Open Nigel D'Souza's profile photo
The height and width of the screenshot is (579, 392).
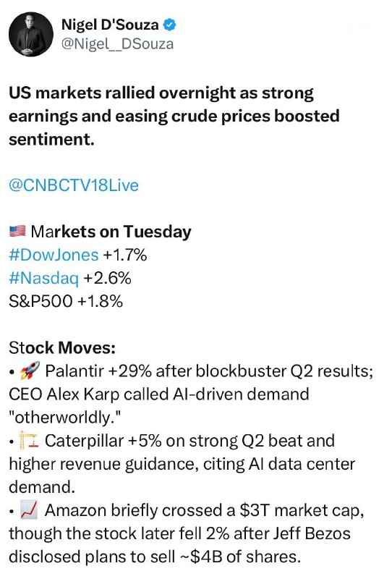[x=31, y=34]
